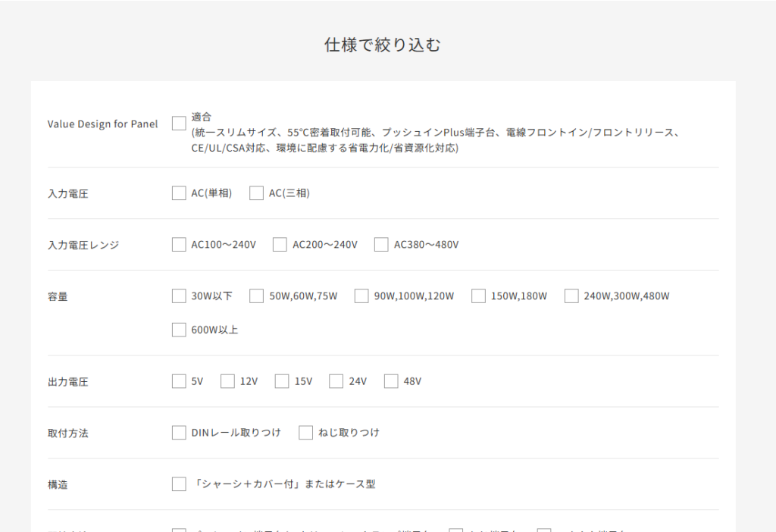Check the 240W,300W,480W option
The image size is (776, 532).
571,296
